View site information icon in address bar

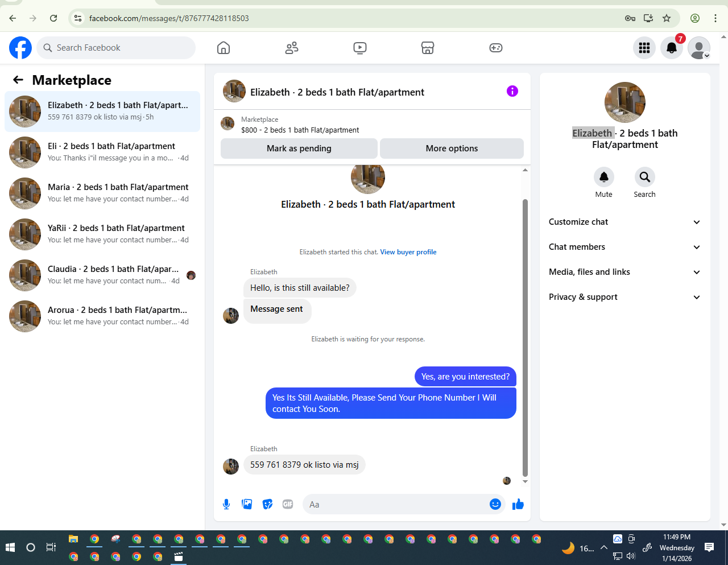pyautogui.click(x=78, y=18)
